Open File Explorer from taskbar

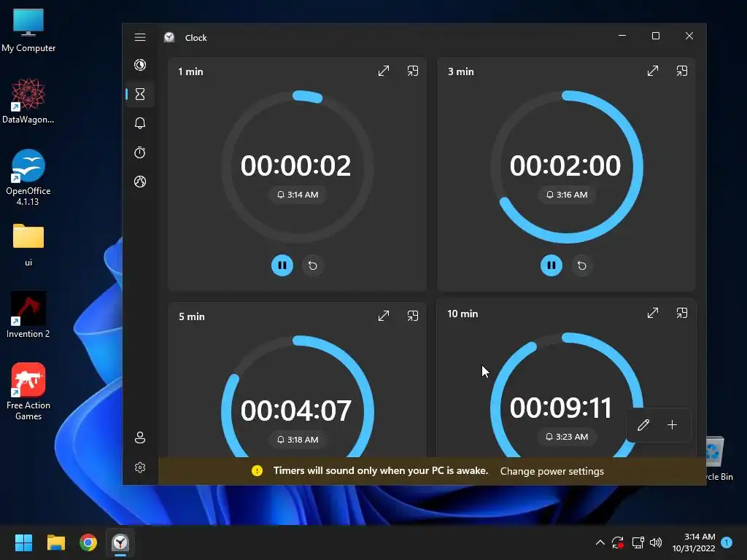click(x=55, y=542)
